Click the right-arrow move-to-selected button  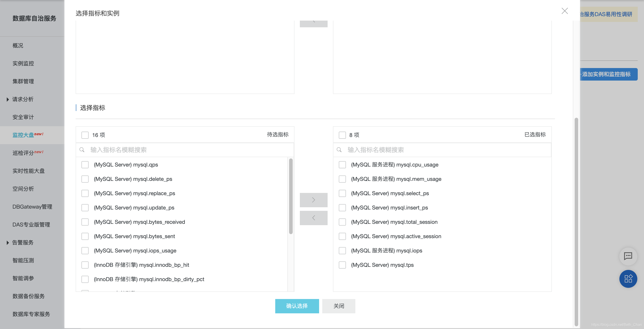tap(313, 200)
